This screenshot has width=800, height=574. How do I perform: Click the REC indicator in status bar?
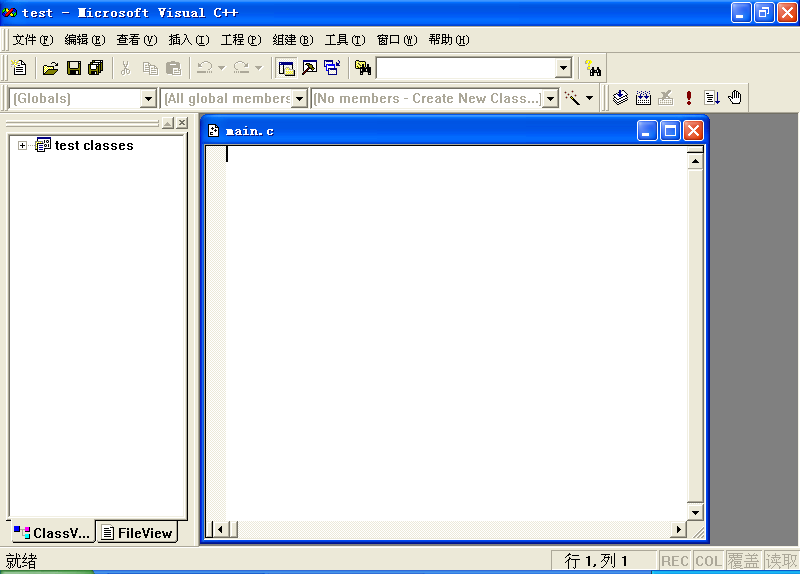click(674, 561)
